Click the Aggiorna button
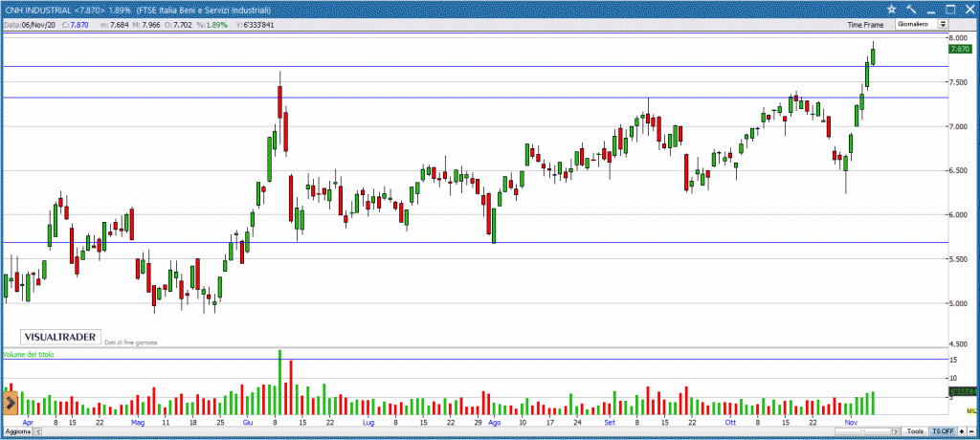Screen dimensions: 980x440 tap(17, 432)
